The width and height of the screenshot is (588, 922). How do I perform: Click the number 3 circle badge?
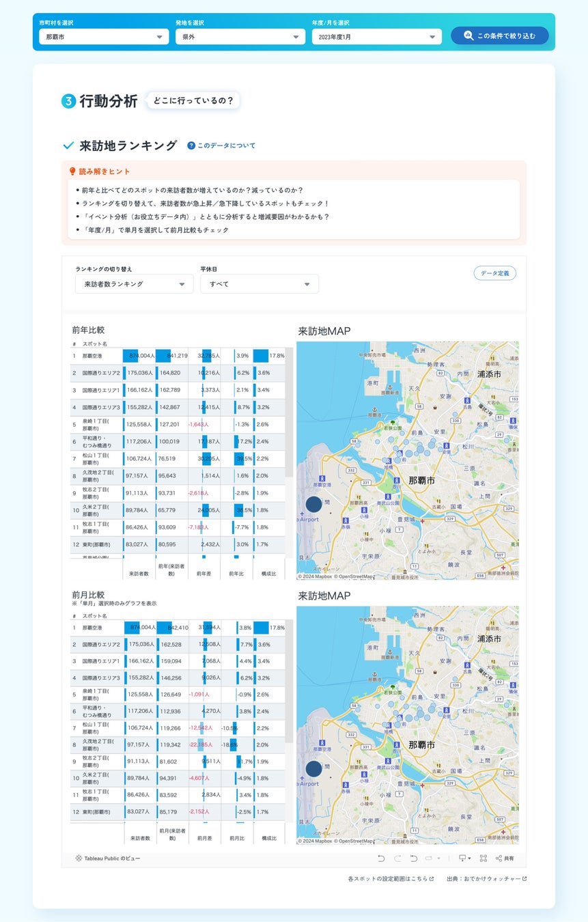(68, 101)
